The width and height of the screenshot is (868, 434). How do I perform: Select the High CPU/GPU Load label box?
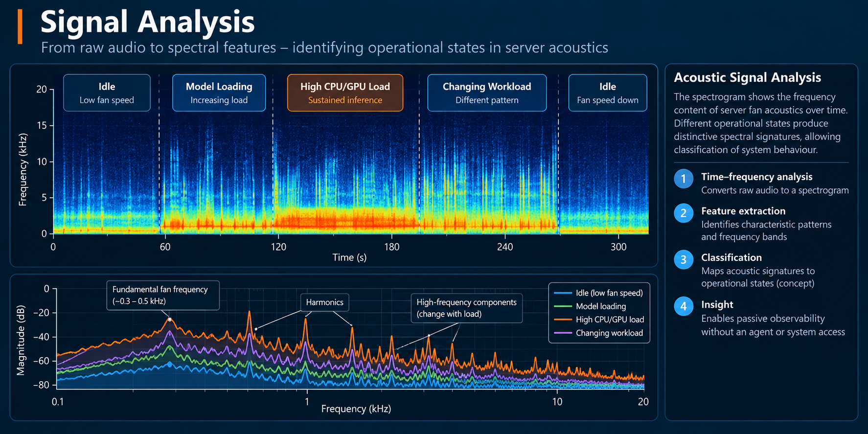pos(345,93)
